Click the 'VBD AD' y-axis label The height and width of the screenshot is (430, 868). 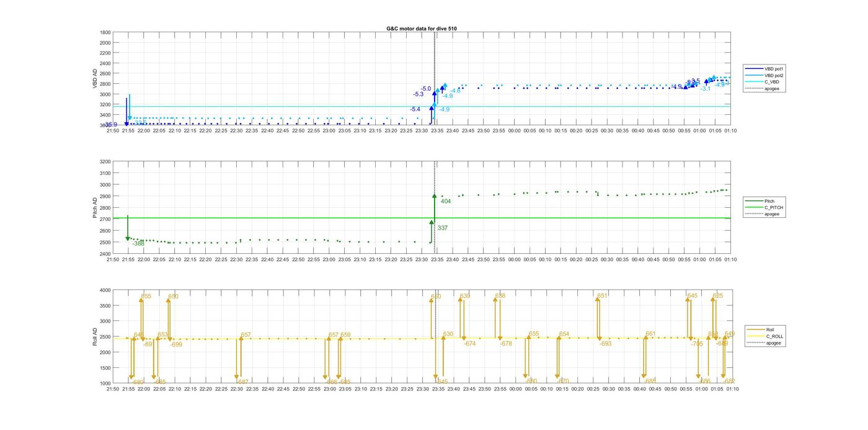(95, 79)
